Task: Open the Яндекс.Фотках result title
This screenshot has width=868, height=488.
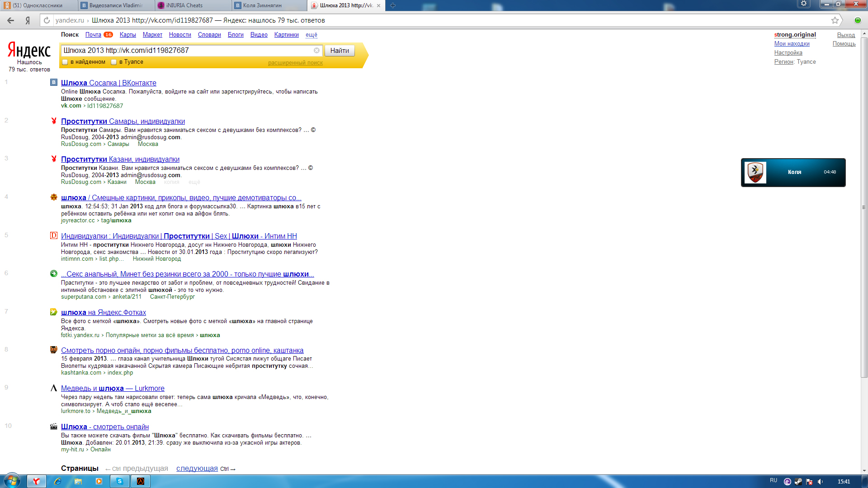Action: pyautogui.click(x=104, y=313)
